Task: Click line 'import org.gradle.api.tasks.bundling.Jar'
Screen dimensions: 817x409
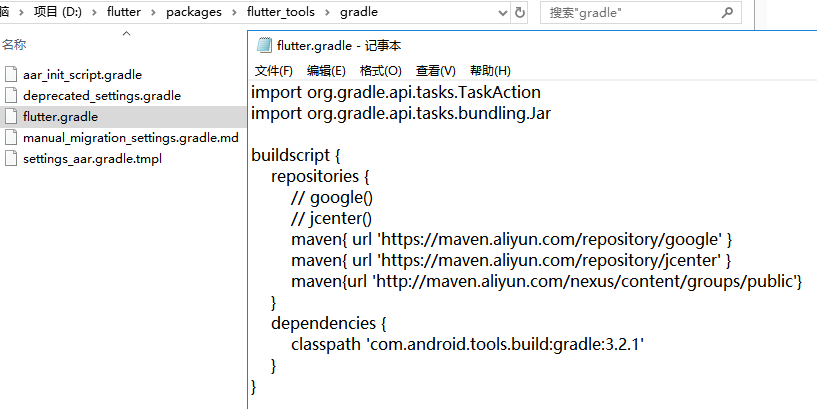Action: click(x=401, y=114)
